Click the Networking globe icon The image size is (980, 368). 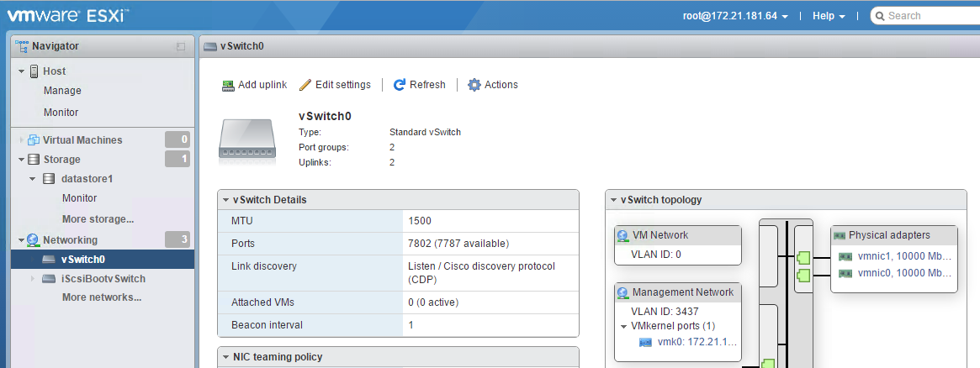point(33,240)
